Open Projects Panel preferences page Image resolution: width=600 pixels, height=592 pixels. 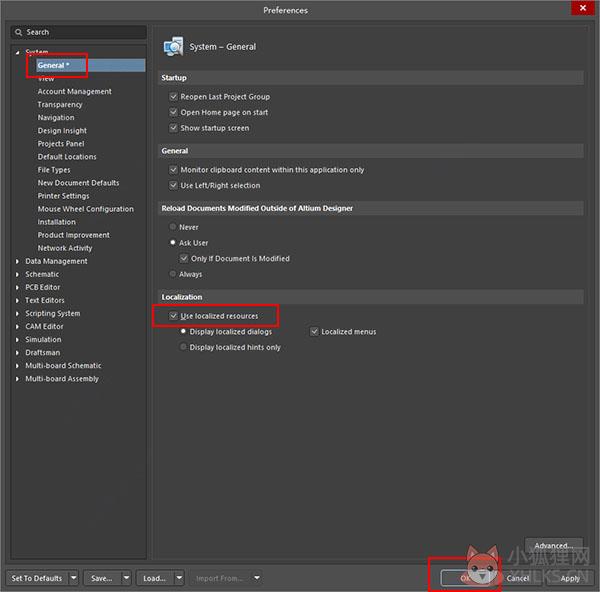point(61,144)
